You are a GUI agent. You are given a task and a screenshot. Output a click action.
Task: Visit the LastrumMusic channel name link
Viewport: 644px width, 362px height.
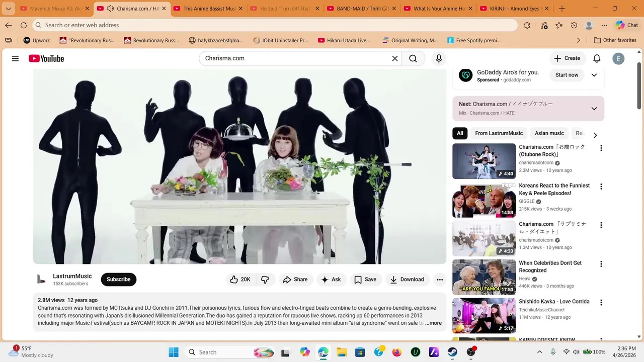[x=72, y=276]
